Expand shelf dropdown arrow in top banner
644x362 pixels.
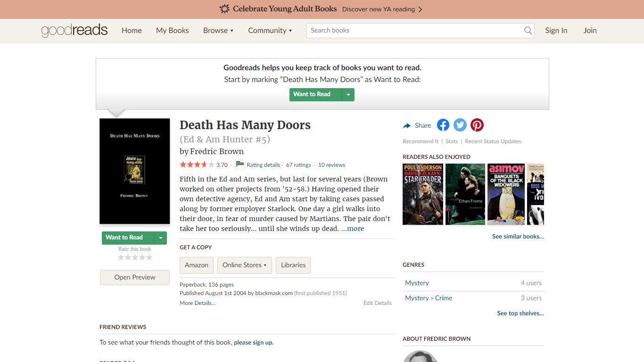pyautogui.click(x=348, y=94)
